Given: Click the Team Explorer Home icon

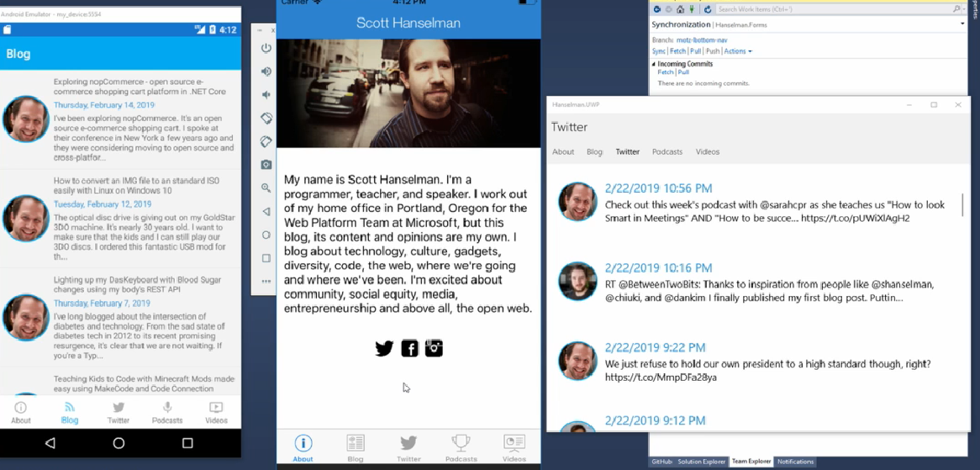Looking at the screenshot, I should (681, 9).
